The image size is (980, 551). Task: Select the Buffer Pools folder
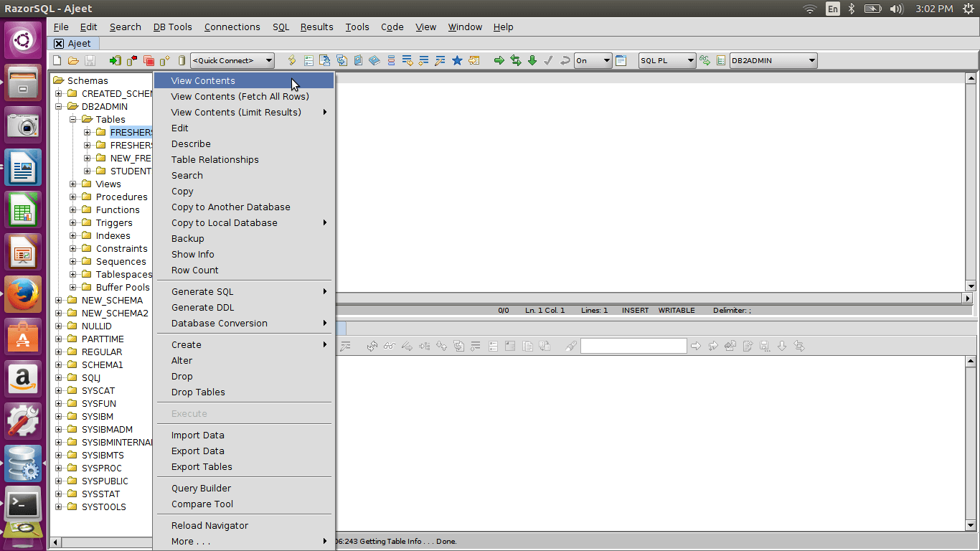click(123, 288)
